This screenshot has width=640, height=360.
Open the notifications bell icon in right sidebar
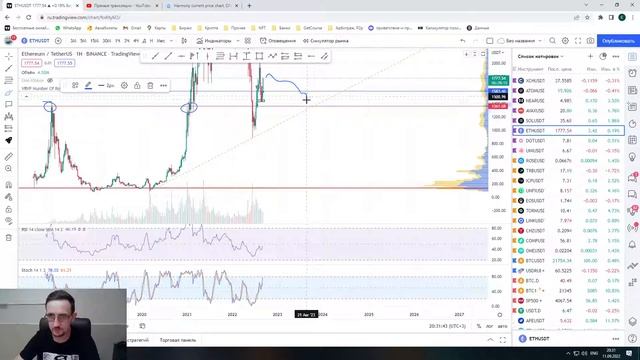[632, 244]
